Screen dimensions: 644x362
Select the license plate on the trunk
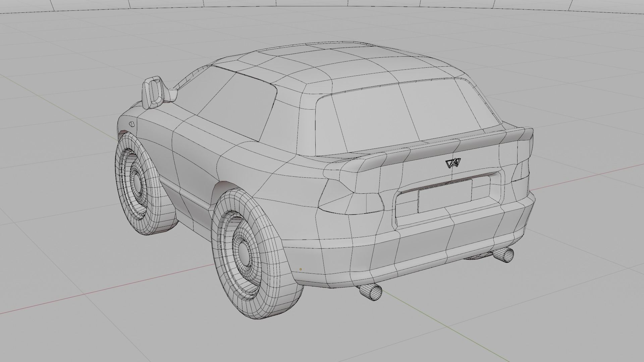[445, 196]
